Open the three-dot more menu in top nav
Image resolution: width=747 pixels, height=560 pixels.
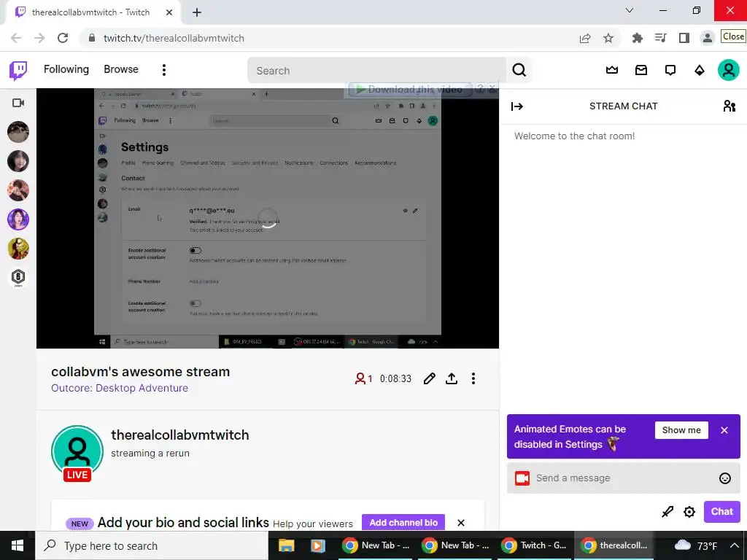[x=164, y=70]
